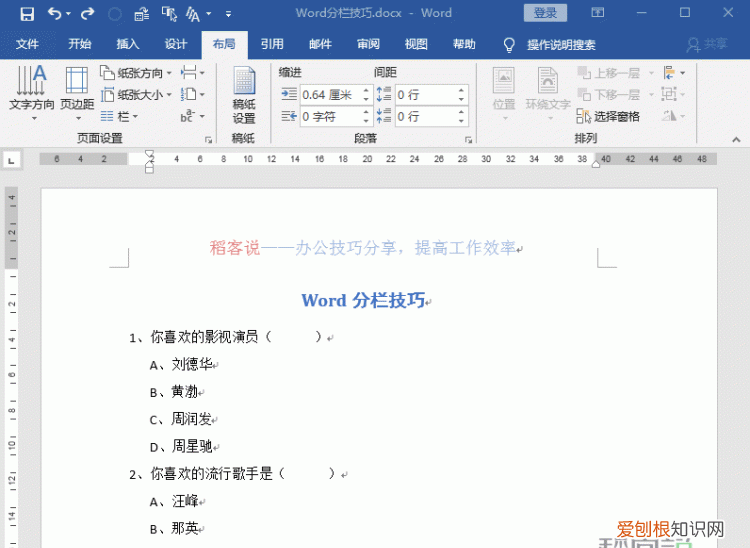Open the line numbers icon dropdown
This screenshot has height=548, width=750.
coord(193,95)
